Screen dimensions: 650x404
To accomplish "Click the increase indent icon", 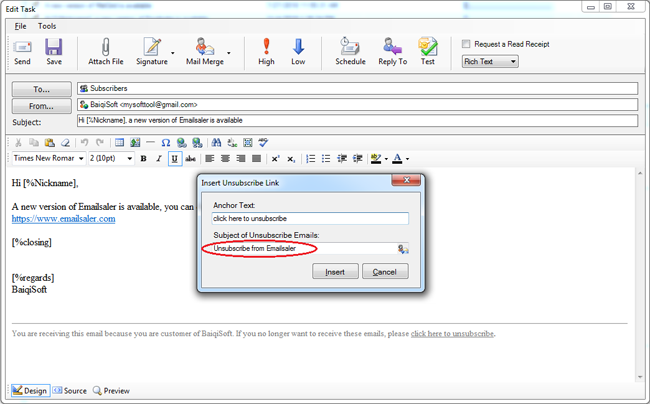I will (x=357, y=159).
